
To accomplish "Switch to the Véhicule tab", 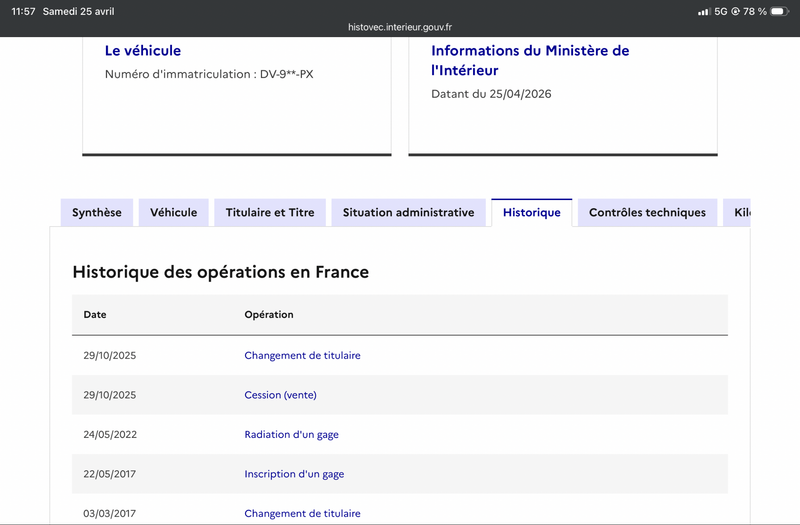I will coord(173,212).
